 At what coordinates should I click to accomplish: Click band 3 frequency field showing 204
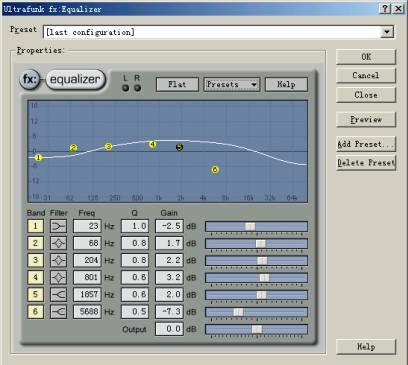click(x=87, y=260)
